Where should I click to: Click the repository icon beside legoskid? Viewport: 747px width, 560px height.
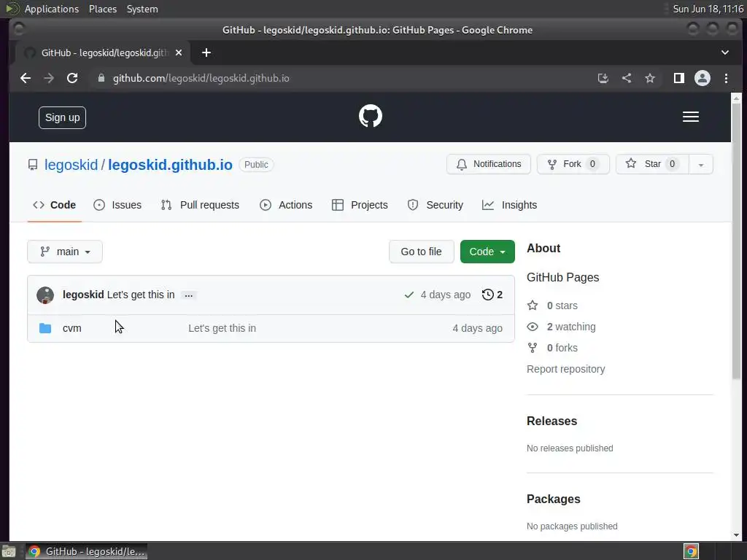click(32, 165)
